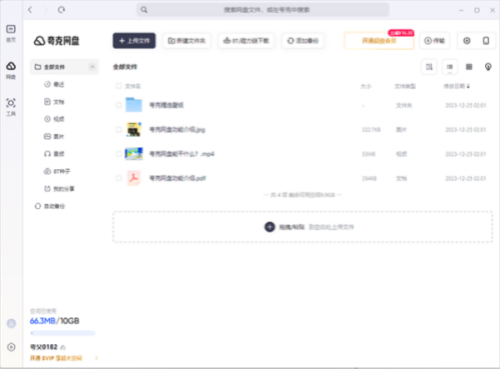Click the Quark Netdisk logo
This screenshot has height=369, width=500.
57,41
